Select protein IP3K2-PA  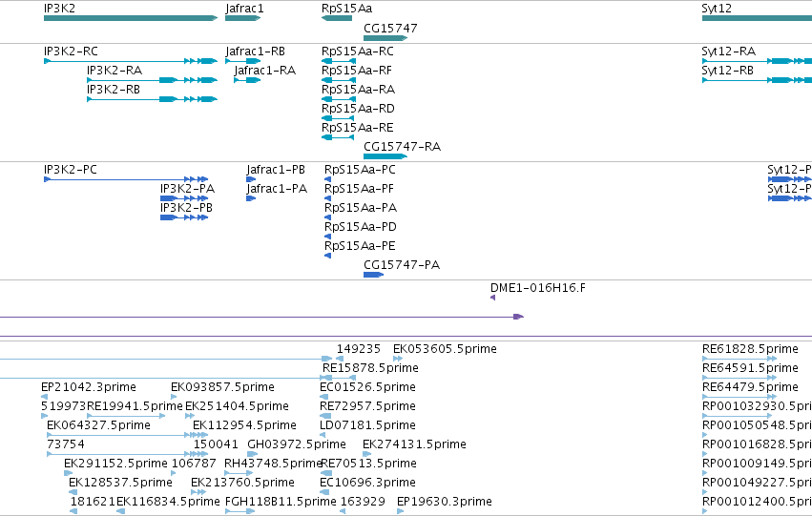pos(184,198)
